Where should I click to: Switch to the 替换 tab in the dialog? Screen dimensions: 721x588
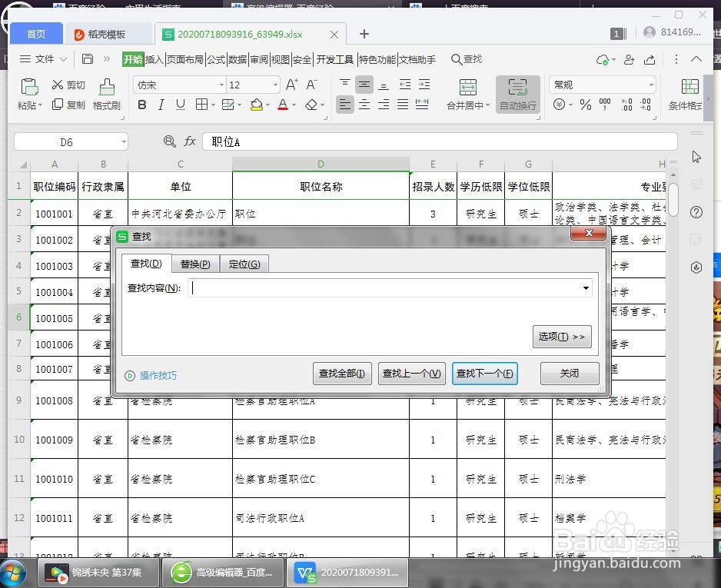[x=195, y=264]
